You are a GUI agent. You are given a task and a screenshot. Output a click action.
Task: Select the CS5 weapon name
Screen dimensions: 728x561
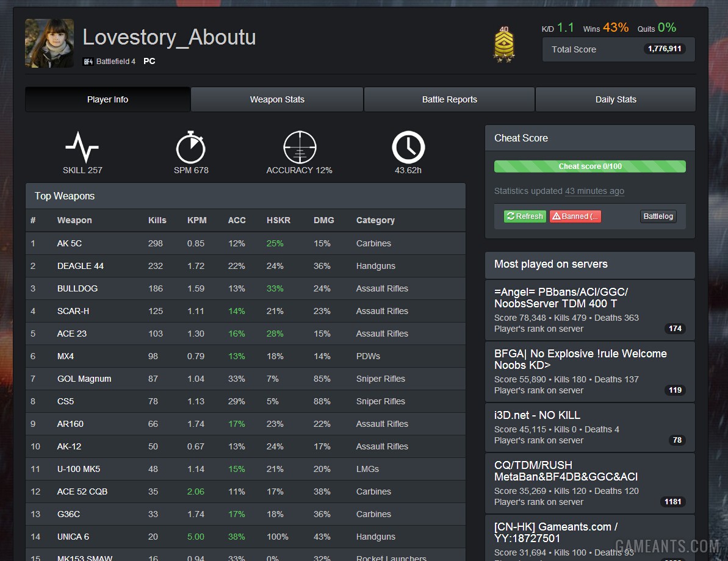(65, 401)
